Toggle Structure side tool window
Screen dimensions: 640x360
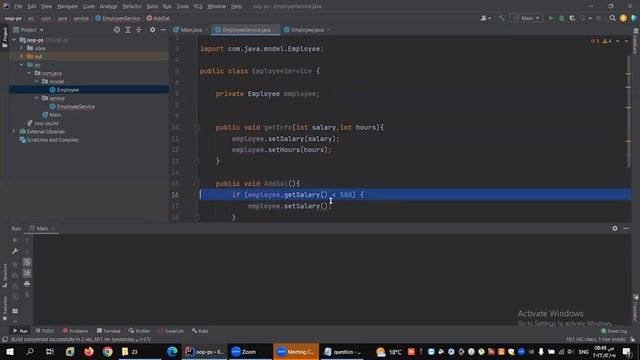tap(5, 276)
